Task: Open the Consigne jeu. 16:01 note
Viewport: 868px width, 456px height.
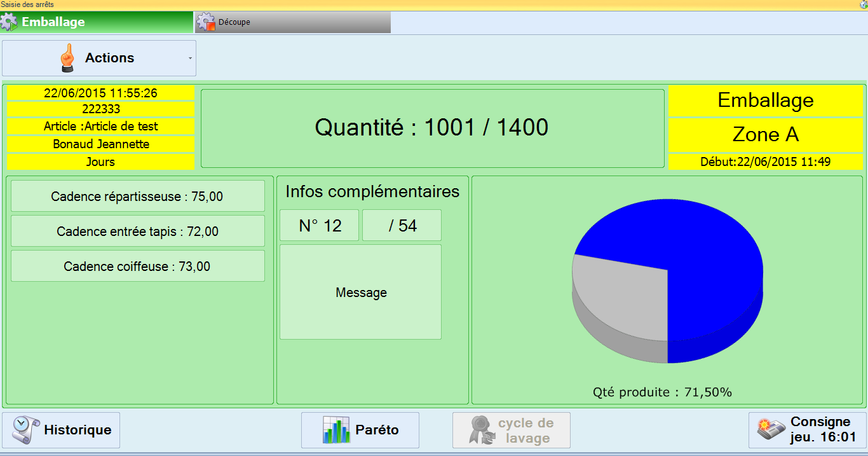Action: (808, 431)
